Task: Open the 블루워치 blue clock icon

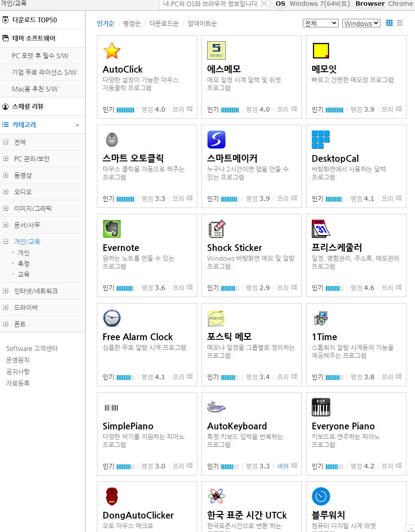Action: [321, 497]
